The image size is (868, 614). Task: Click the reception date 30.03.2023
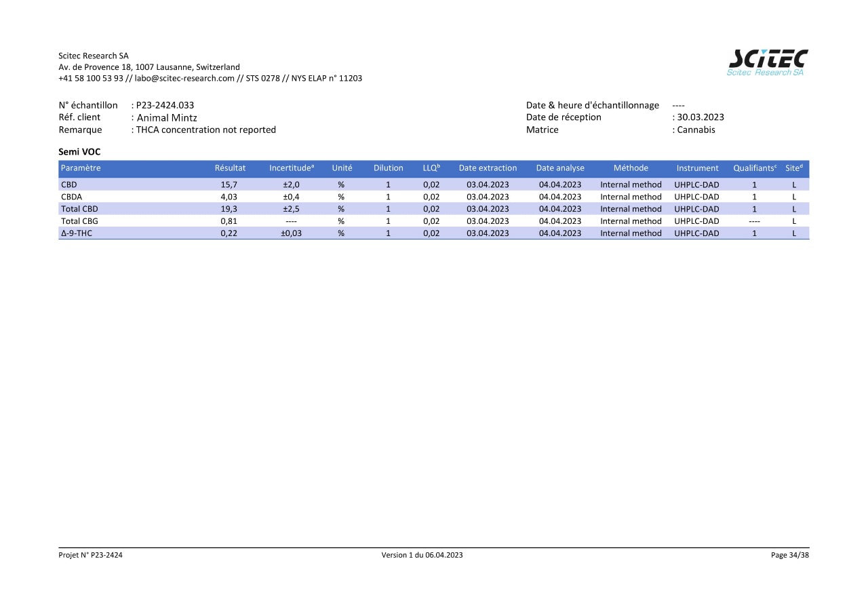pyautogui.click(x=701, y=117)
